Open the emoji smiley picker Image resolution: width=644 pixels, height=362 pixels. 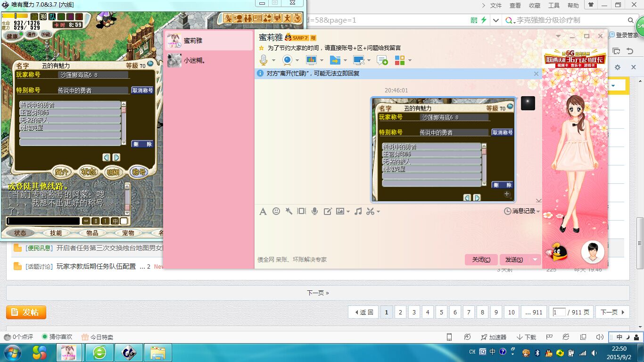click(x=276, y=212)
